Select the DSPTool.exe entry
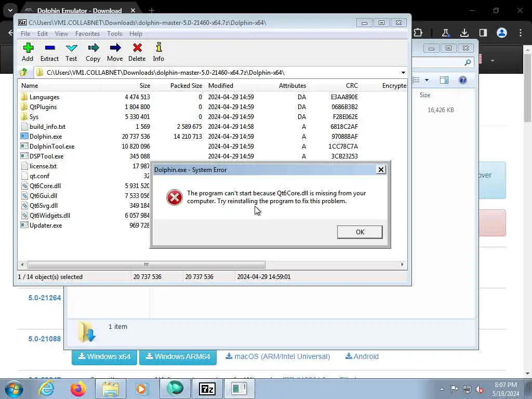This screenshot has width=532, height=399. tap(46, 156)
